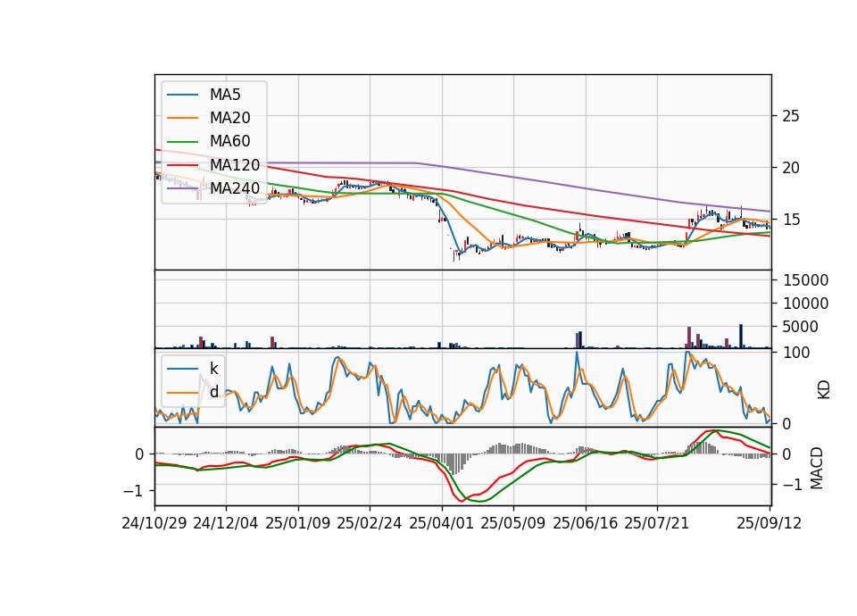Click the price axis label 20
The image size is (857, 616).
(x=791, y=168)
